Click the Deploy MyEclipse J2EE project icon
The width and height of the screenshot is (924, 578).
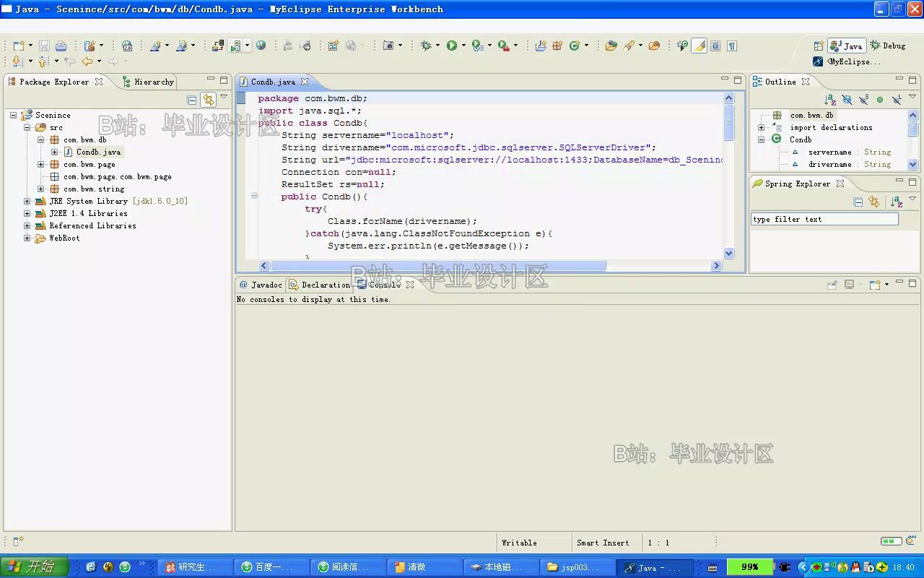click(x=217, y=46)
